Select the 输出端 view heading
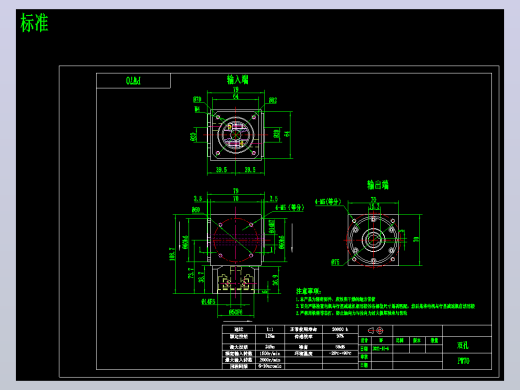 pos(378,185)
